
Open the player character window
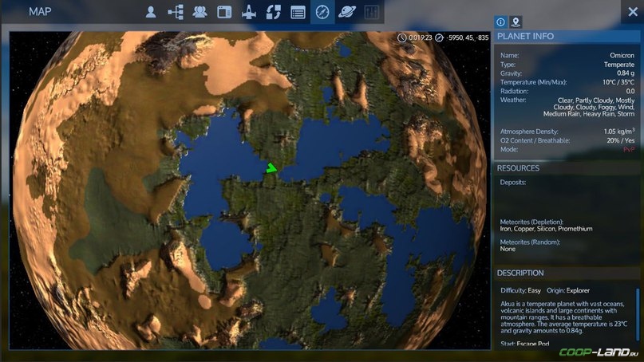[151, 12]
